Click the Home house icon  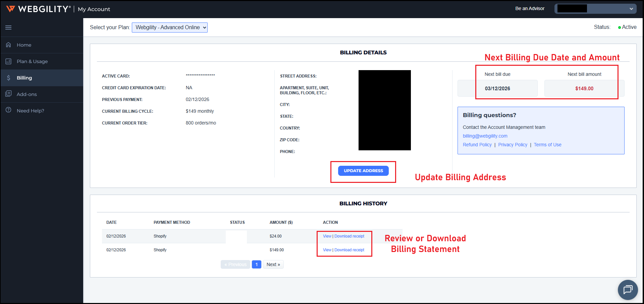click(8, 45)
